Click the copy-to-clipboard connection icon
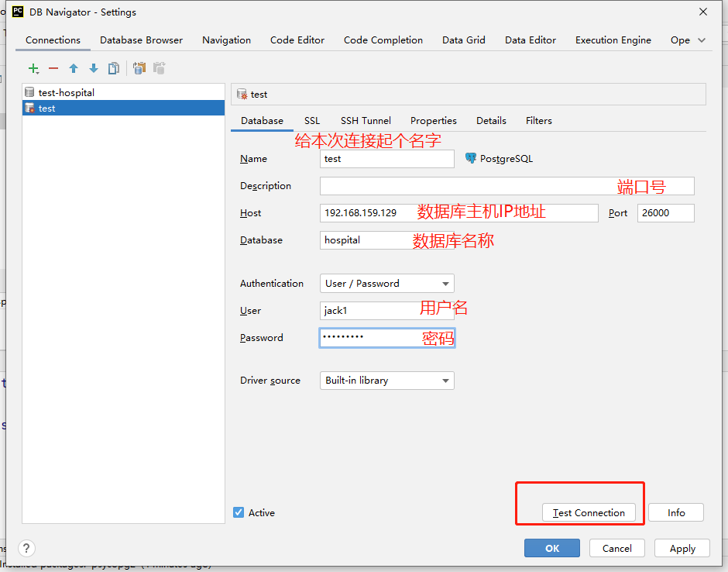This screenshot has width=728, height=572. pyautogui.click(x=139, y=69)
